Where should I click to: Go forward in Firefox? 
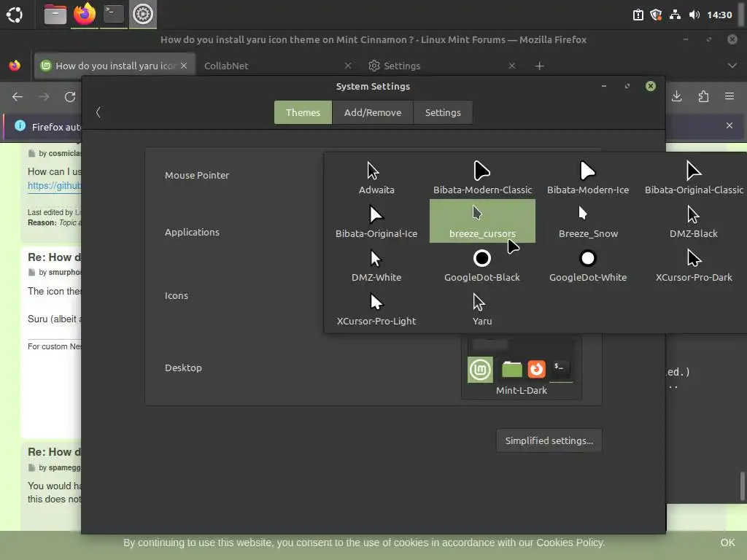44,97
